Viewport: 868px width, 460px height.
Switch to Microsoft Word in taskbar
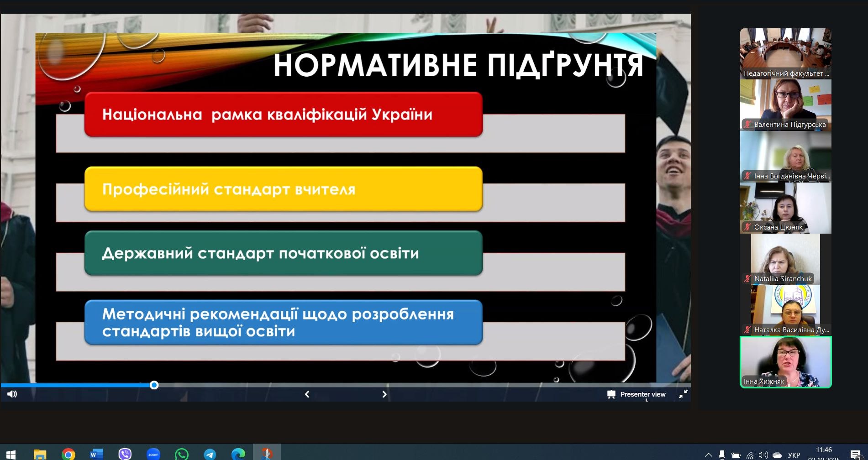[x=96, y=454]
